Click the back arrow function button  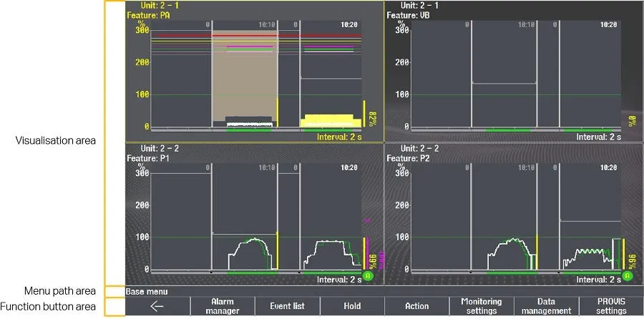[157, 306]
